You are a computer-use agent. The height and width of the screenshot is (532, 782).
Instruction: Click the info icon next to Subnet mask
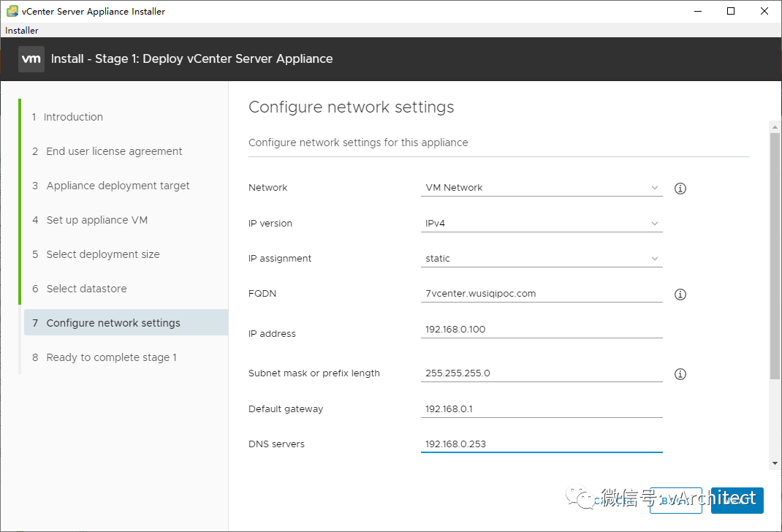pyautogui.click(x=680, y=374)
